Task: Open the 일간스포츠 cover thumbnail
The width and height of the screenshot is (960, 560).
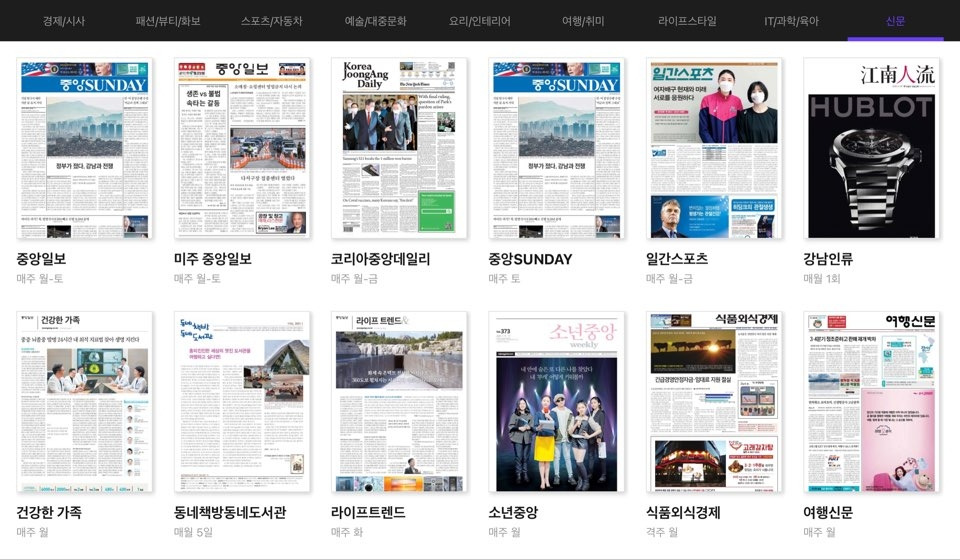Action: pos(714,148)
